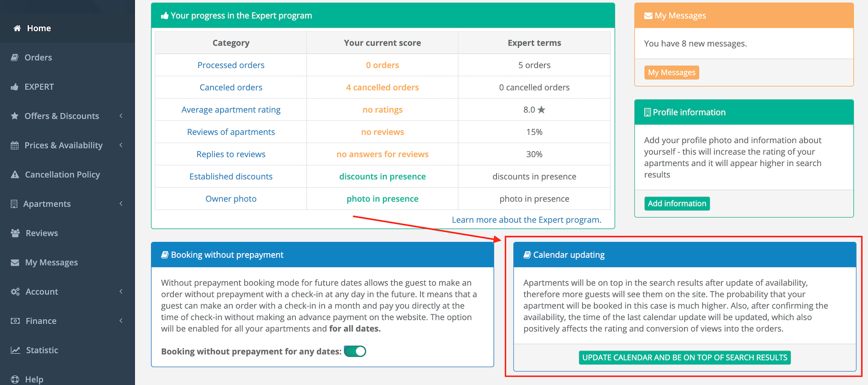The image size is (868, 385).
Task: Click the money icon beside Finance
Action: point(15,320)
